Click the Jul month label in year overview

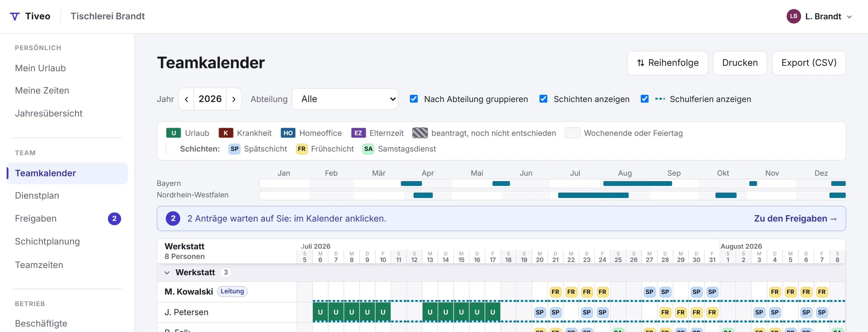(x=575, y=173)
